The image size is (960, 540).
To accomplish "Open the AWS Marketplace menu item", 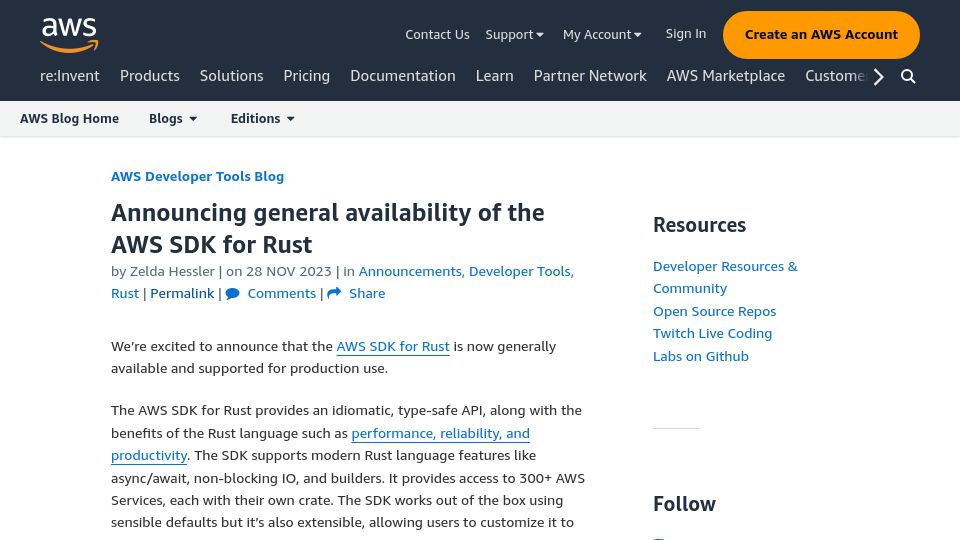I will [726, 76].
